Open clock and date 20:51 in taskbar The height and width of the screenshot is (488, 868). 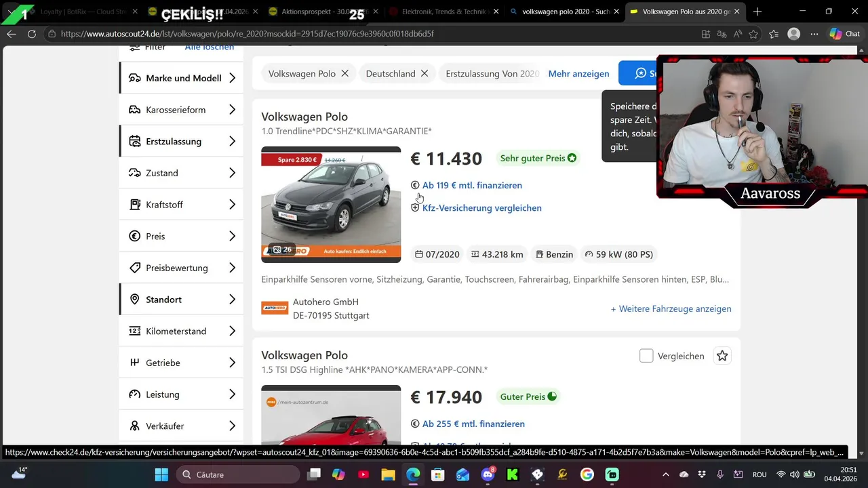tap(840, 474)
